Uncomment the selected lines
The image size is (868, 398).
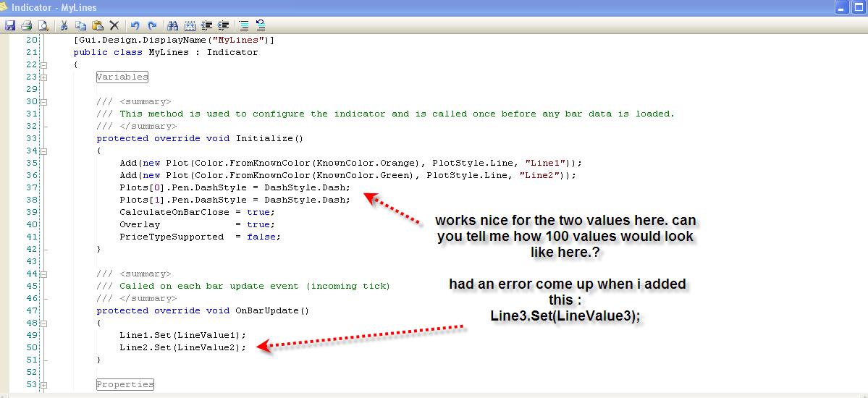coord(261,25)
